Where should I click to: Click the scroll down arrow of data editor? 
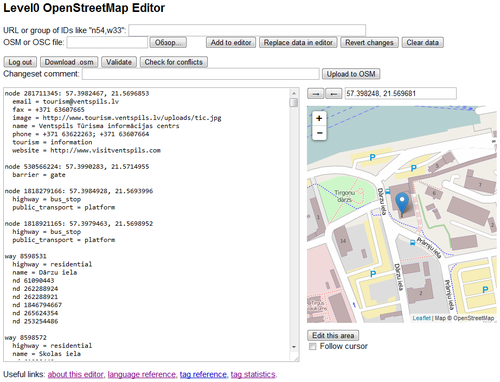coord(294,347)
